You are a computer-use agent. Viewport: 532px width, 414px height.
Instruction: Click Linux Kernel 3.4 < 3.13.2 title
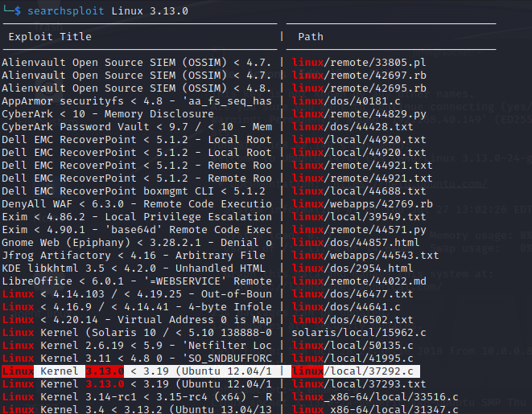(x=137, y=409)
